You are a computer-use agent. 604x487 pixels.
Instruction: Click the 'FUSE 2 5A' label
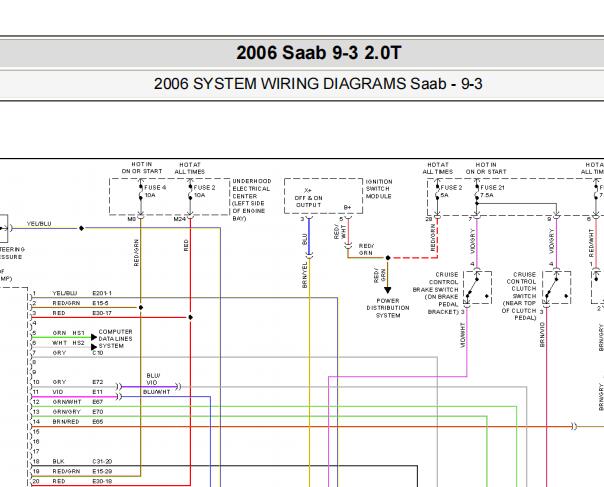coord(451,191)
